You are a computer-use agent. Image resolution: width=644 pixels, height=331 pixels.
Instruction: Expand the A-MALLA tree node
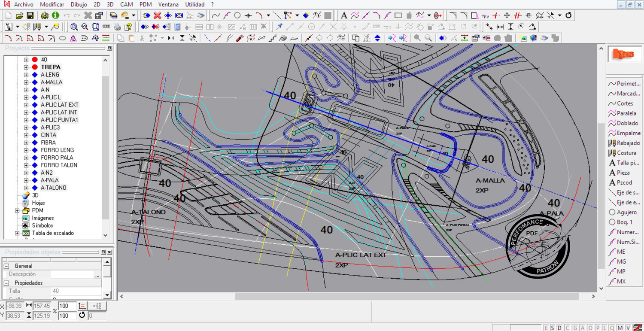coord(26,82)
